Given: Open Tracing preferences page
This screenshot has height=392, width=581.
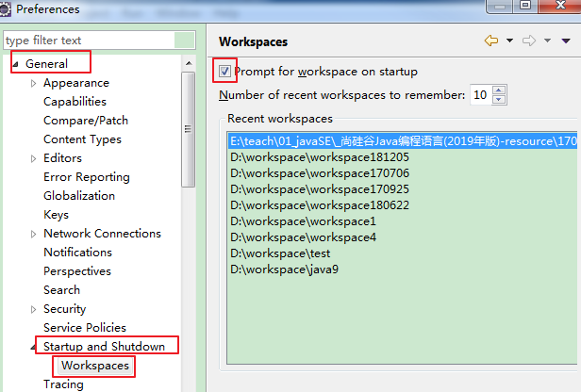Looking at the screenshot, I should [63, 384].
